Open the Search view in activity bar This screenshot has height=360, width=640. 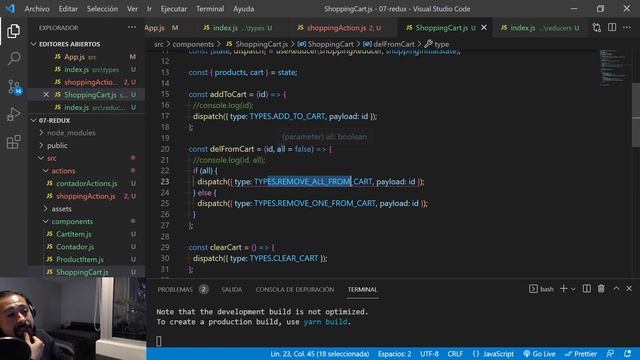point(13,58)
